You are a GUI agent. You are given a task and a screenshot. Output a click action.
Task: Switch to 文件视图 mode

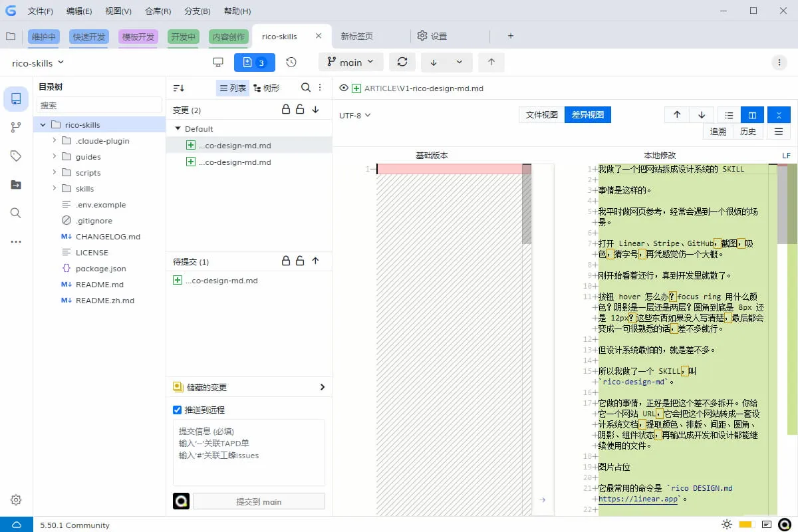point(541,114)
